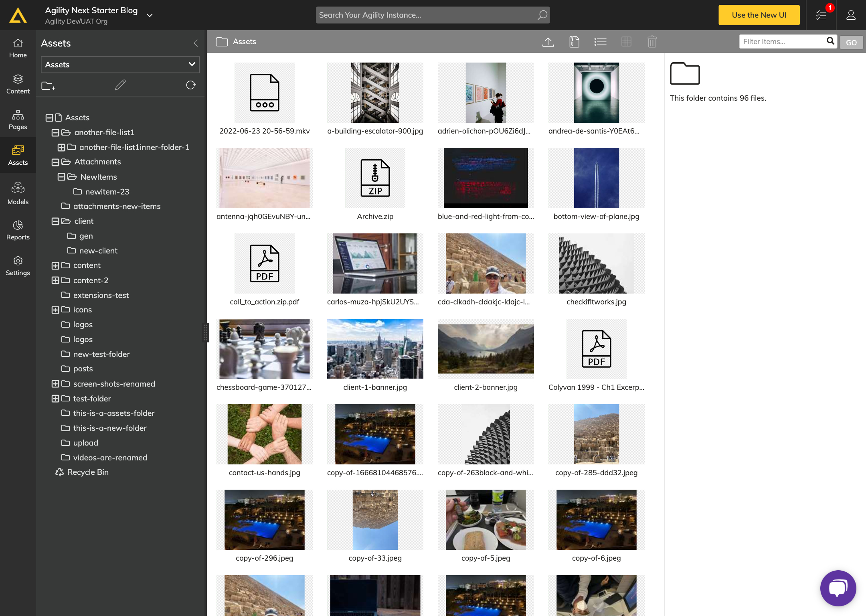Collapse the Attachments folder node
Viewport: 866px width, 616px height.
point(55,162)
